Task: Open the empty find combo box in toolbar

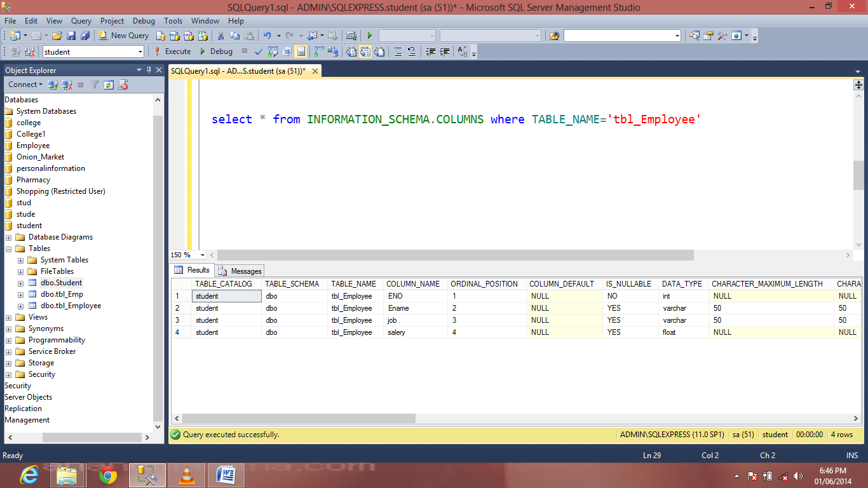Action: (x=622, y=36)
